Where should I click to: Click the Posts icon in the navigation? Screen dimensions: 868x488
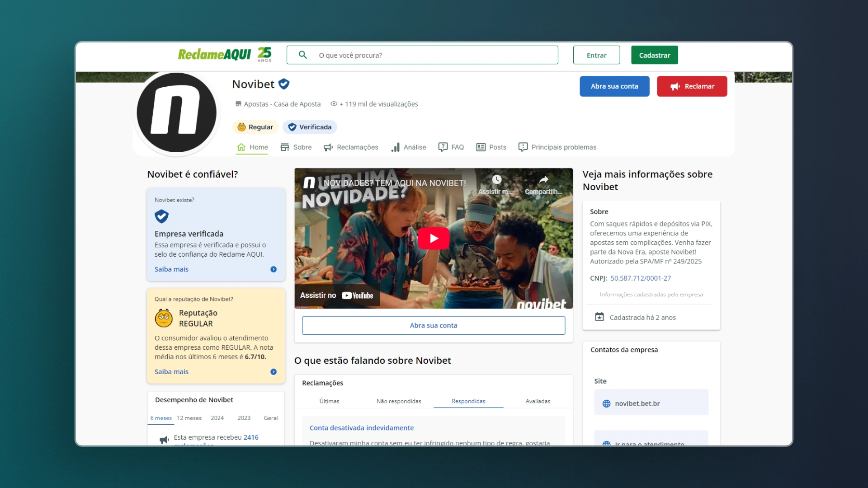pos(481,147)
